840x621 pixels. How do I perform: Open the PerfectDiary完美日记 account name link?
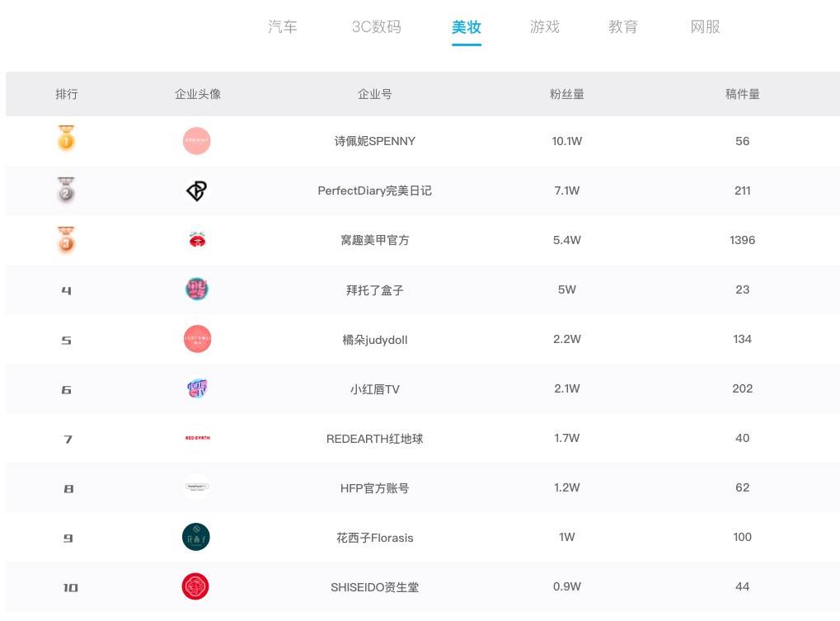[374, 191]
